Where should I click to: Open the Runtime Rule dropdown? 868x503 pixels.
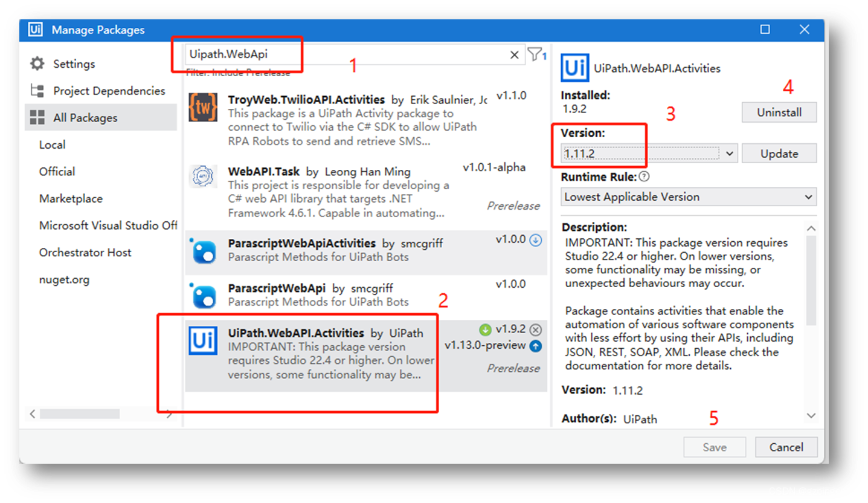point(689,196)
